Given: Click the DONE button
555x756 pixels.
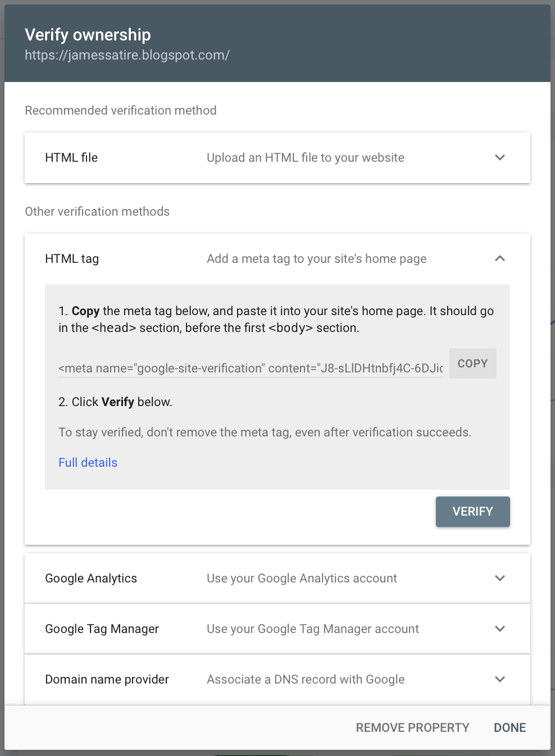Looking at the screenshot, I should 509,728.
